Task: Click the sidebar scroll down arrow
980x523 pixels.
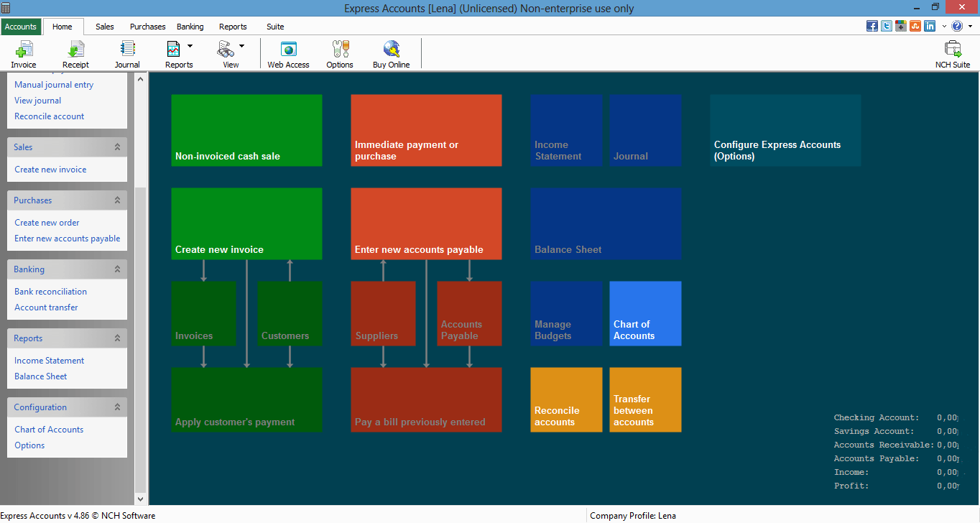Action: coord(140,499)
